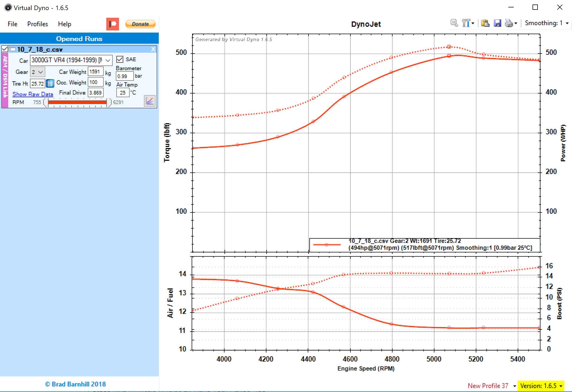The height and width of the screenshot is (392, 572).
Task: Open the graph tools settings icon
Action: [466, 23]
